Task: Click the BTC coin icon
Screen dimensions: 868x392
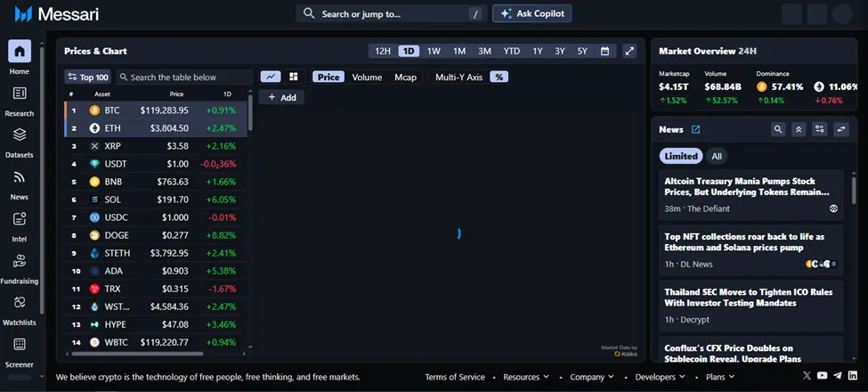Action: [94, 110]
